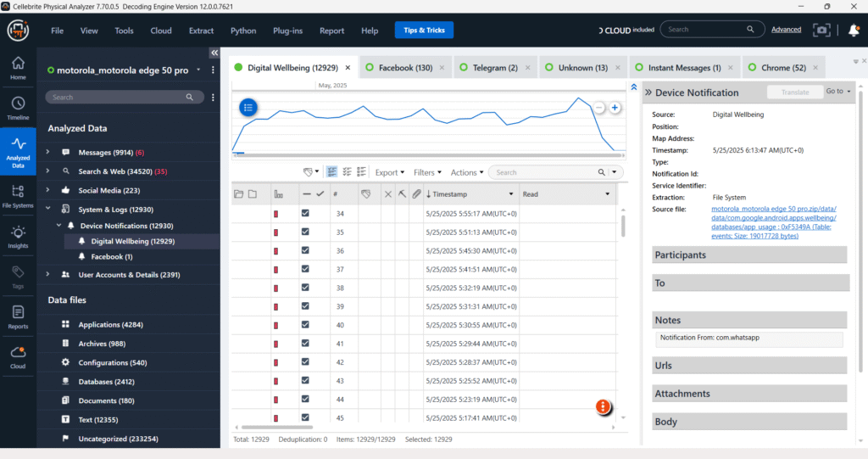Collapse the Device Notification details panel
The height and width of the screenshot is (459, 868).
coord(648,92)
